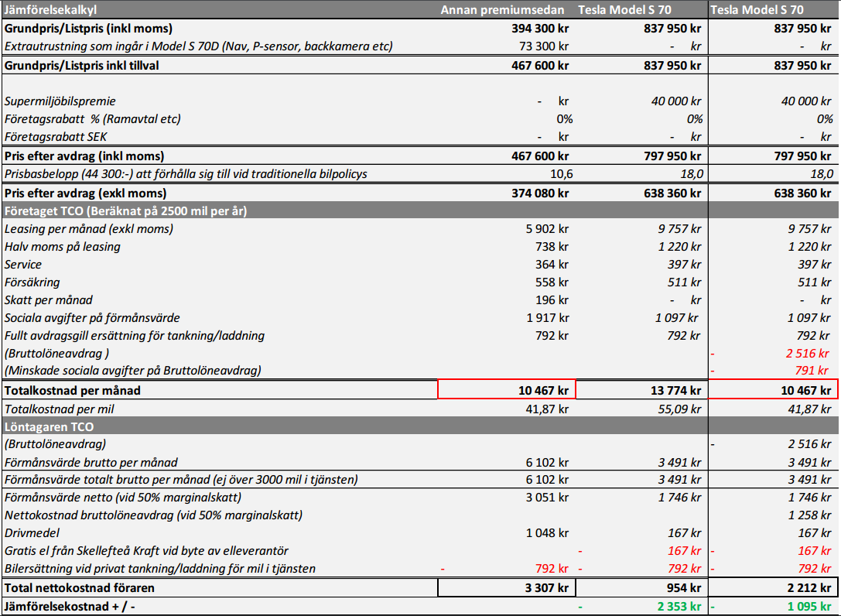Image resolution: width=841 pixels, height=616 pixels.
Task: Select the 5 902 kr leasing value
Action: tap(547, 228)
